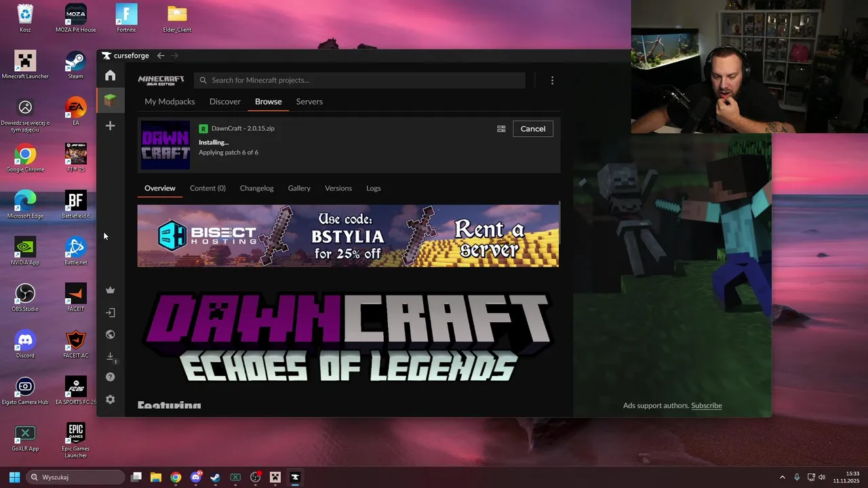
Task: Open FACEIT AC desktop icon
Action: 76,344
